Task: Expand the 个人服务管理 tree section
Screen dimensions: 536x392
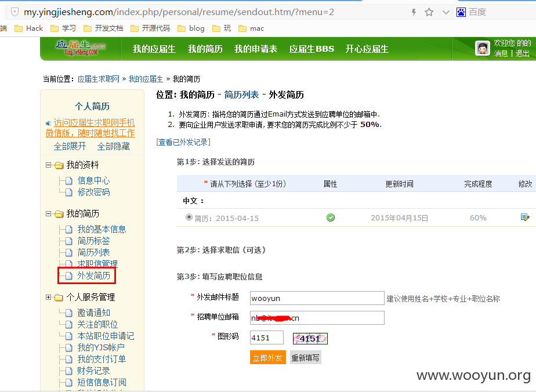Action: pos(49,297)
